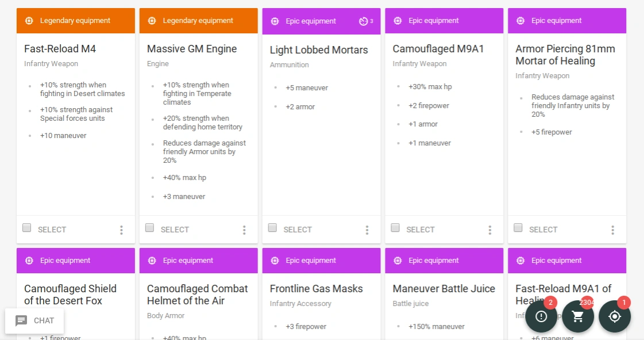The height and width of the screenshot is (340, 644).
Task: Click the target locate floating button
Action: (615, 316)
